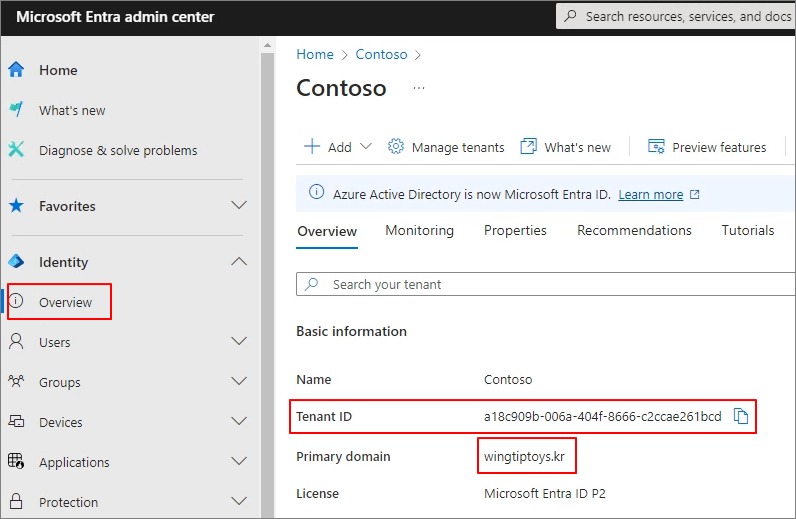Viewport: 796px width, 519px height.
Task: Select Home label in left navigation
Action: pyautogui.click(x=58, y=70)
